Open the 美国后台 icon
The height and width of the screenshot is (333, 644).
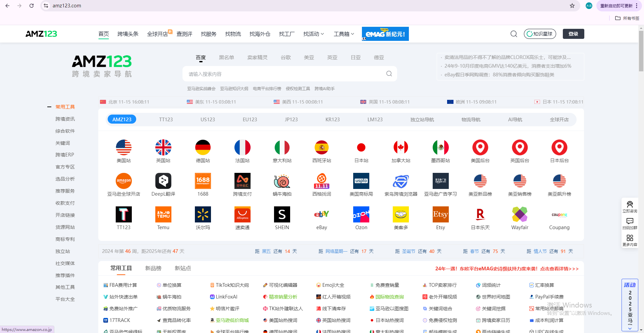480,147
